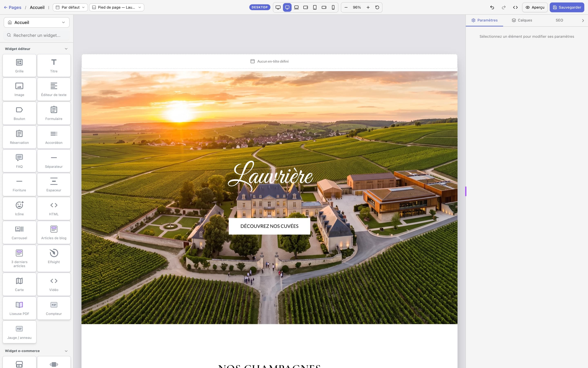Switch to portrait tablet view
The image size is (588, 368).
[x=315, y=7]
